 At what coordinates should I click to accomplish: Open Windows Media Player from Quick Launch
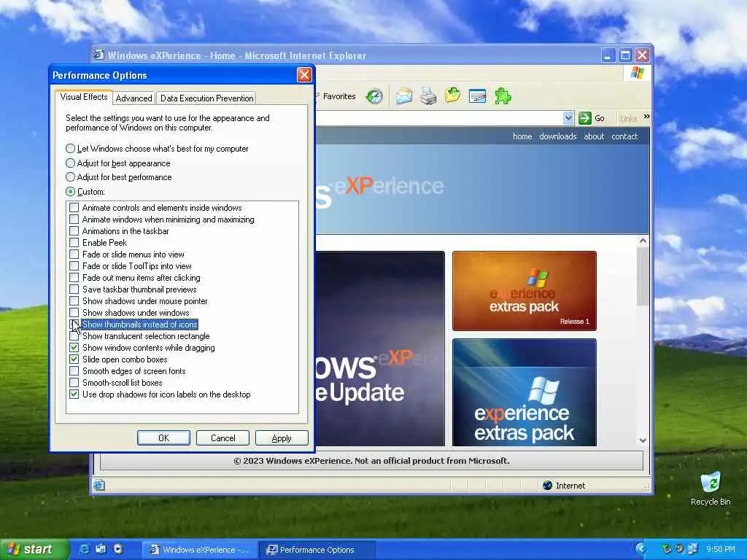[x=117, y=549]
